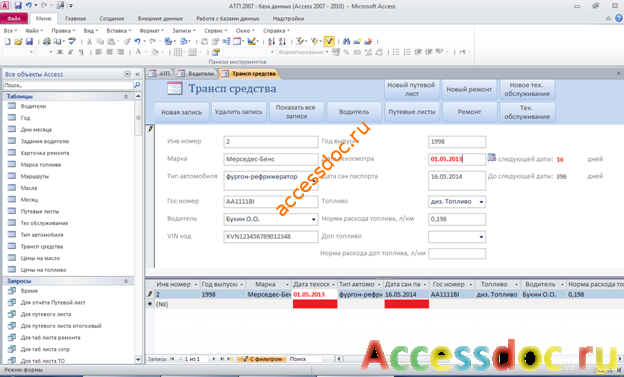Screen dimensions: 624x377
Task: Open the Сервис menu
Action: tap(215, 30)
